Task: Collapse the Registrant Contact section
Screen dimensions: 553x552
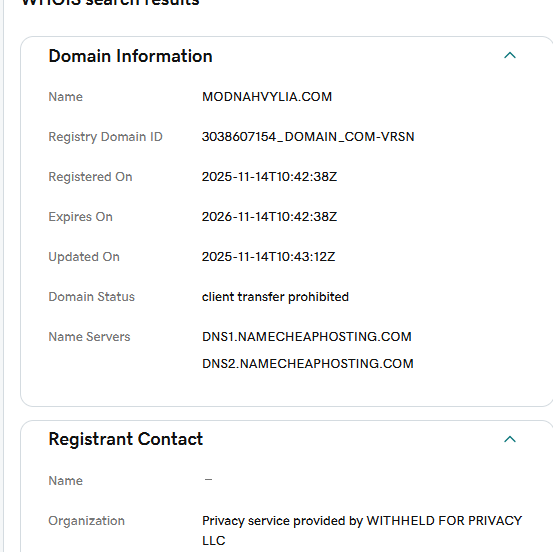Action: 510,439
